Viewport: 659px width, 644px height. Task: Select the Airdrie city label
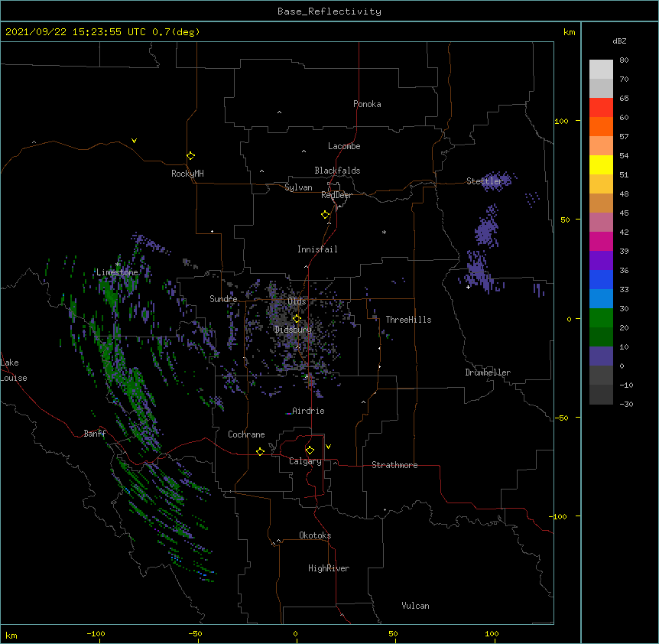click(309, 410)
